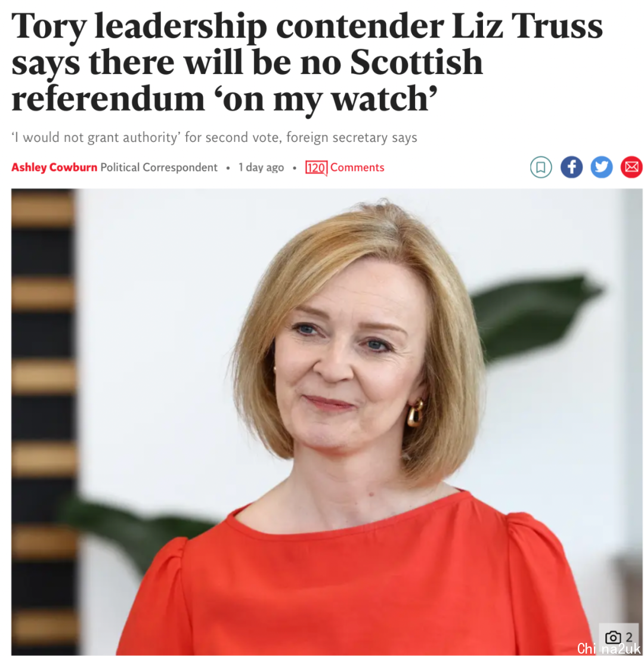The image size is (644, 656).
Task: Visit Ashley Cowburn's author page
Action: (x=54, y=168)
